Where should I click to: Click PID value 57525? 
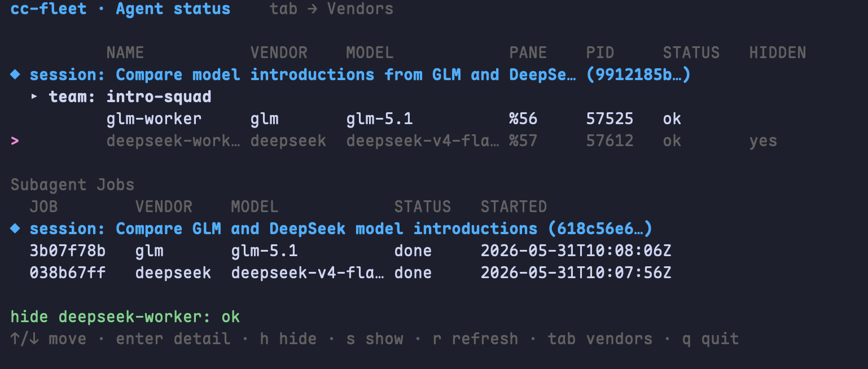610,118
